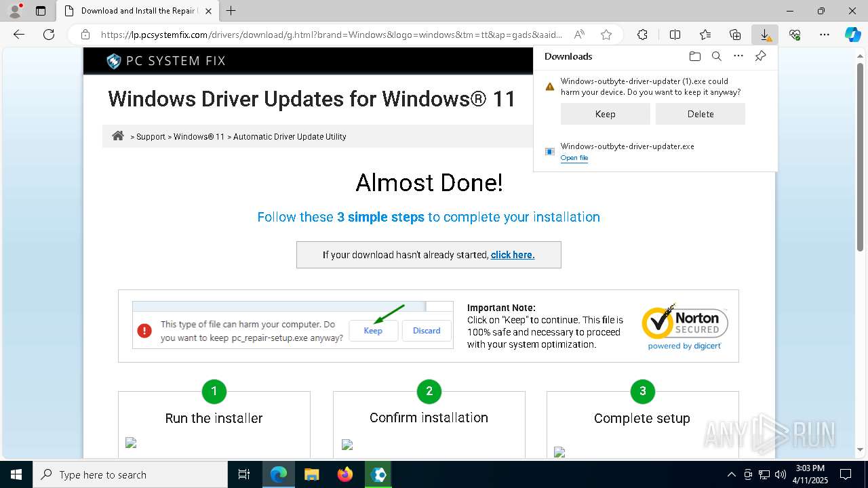Open Microsoft Edge from taskbar

279,474
